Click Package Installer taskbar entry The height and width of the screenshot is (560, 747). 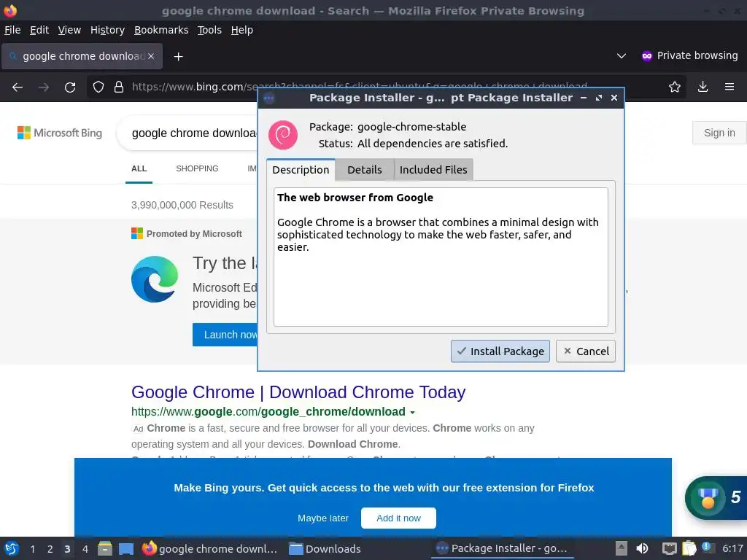[x=503, y=548]
